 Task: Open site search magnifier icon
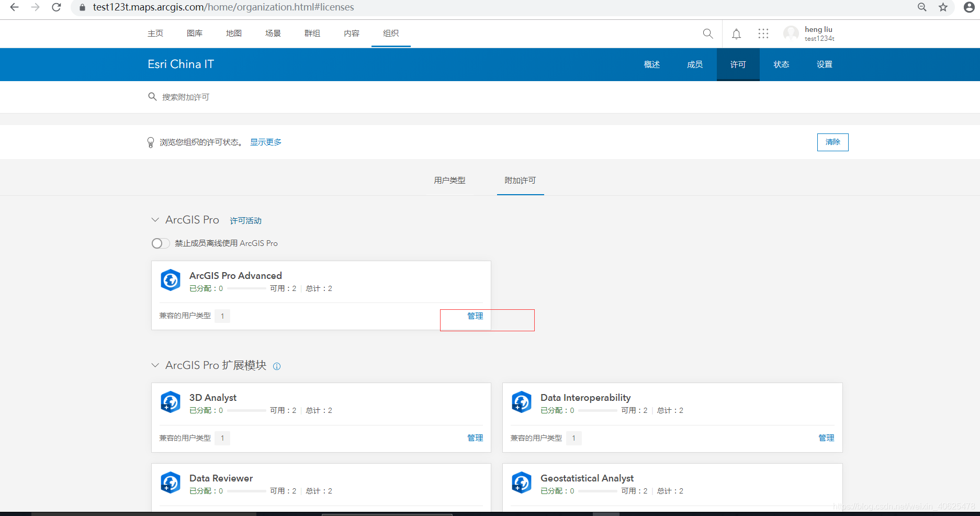tap(708, 33)
